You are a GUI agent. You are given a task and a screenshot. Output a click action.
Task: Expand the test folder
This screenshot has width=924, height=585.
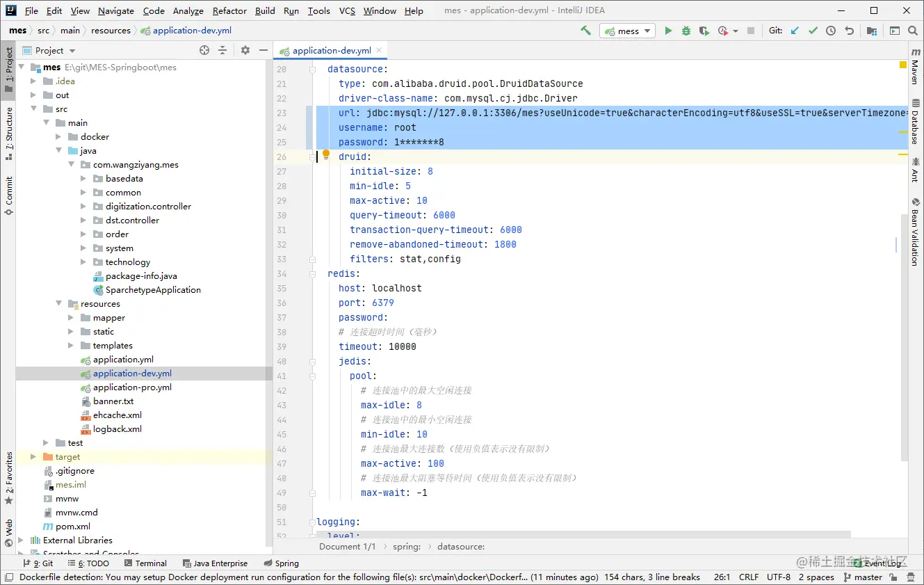(x=47, y=443)
